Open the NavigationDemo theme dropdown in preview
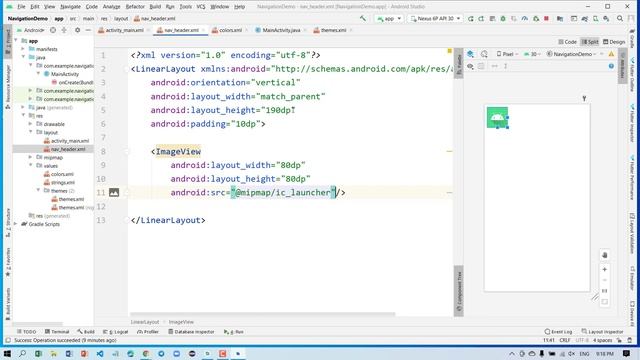The width and height of the screenshot is (640, 360). pyautogui.click(x=571, y=54)
